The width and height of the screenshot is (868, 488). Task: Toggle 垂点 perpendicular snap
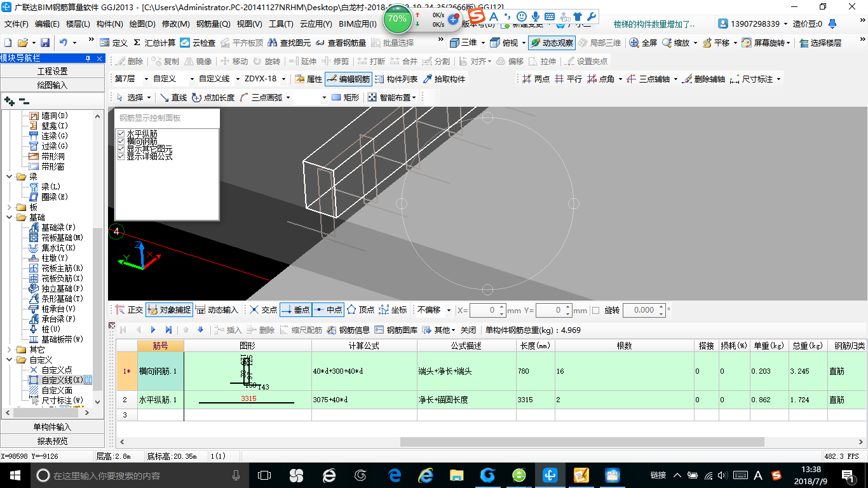(295, 310)
